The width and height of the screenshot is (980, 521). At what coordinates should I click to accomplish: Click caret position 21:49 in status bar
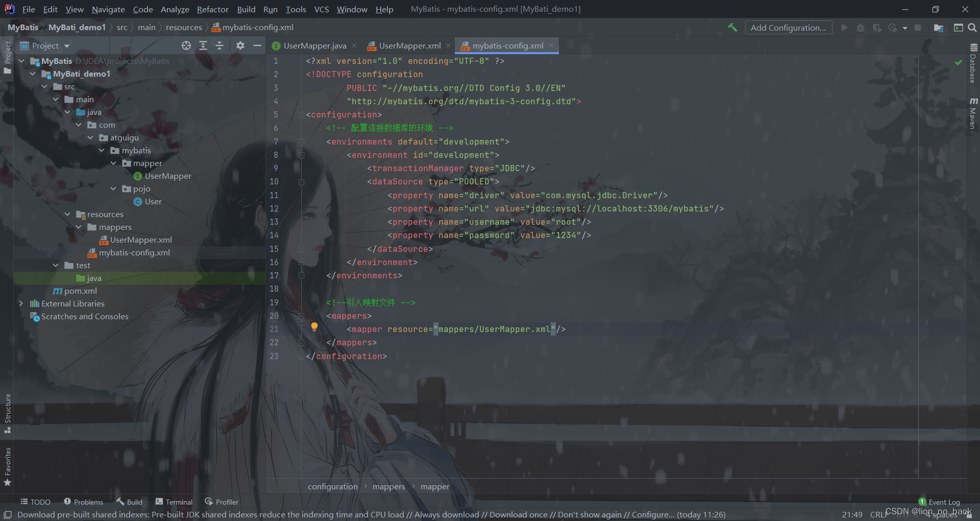[x=852, y=514]
